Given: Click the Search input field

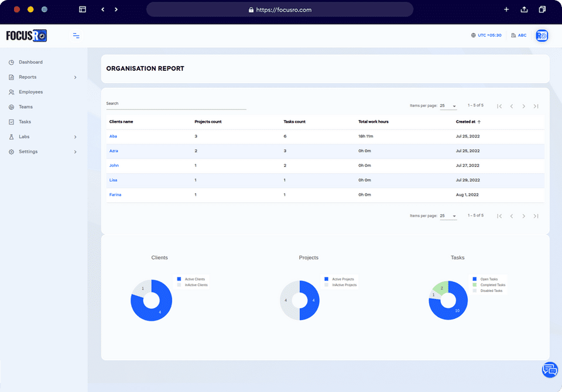Looking at the screenshot, I should [x=176, y=104].
